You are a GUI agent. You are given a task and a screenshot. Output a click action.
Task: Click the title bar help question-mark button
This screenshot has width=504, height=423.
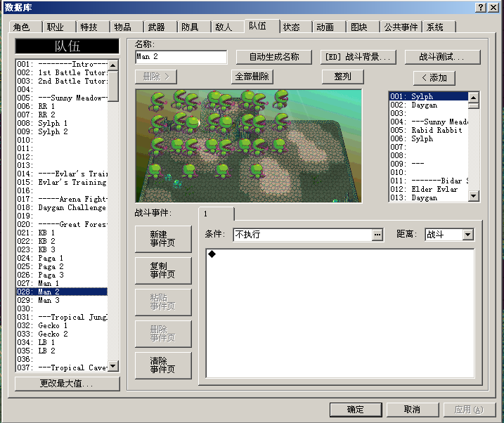481,8
